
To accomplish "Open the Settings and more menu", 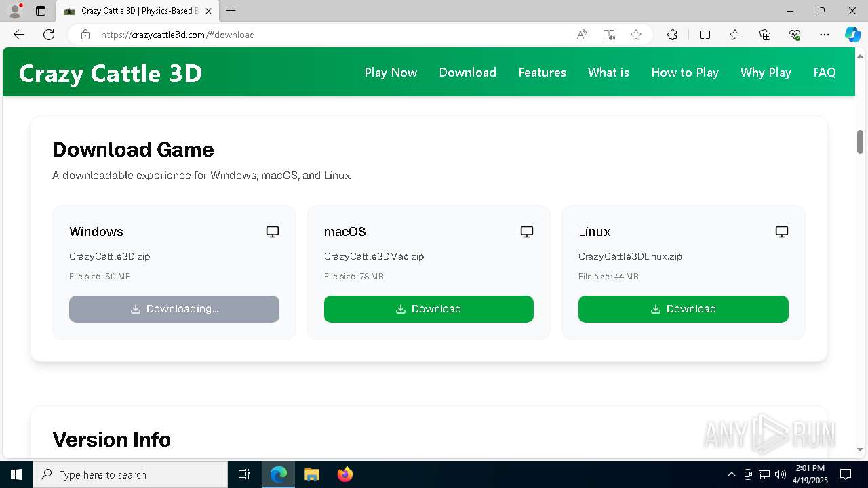I will coord(825,35).
